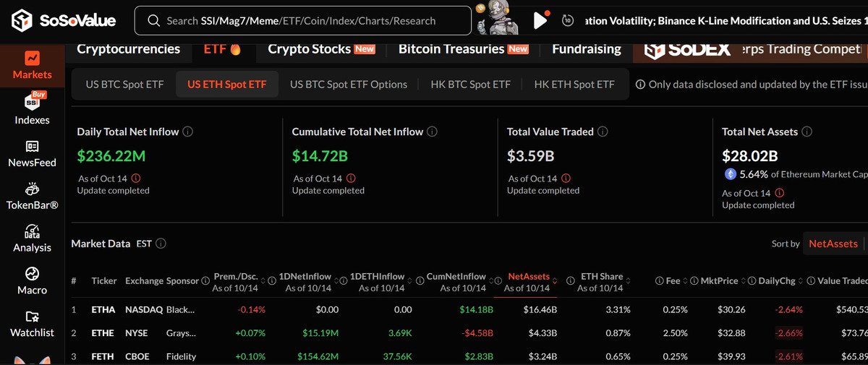Viewport: 868px width, 365px height.
Task: Select the HK ETH Spot ETF tab
Action: (574, 85)
